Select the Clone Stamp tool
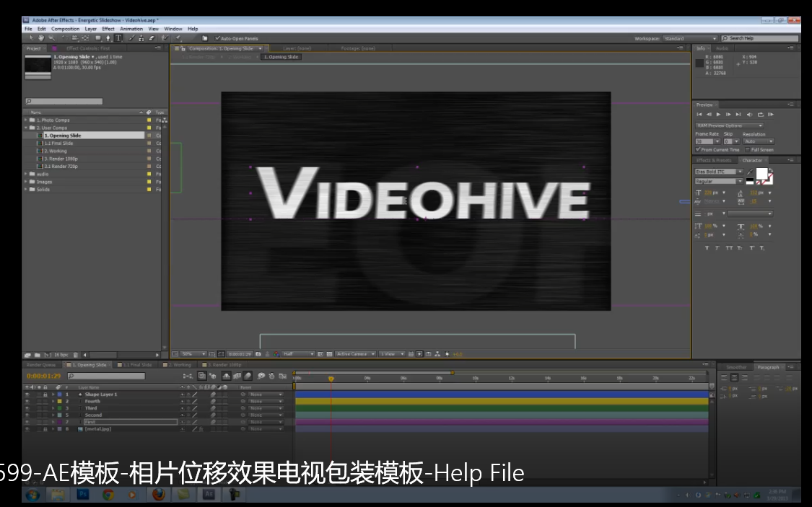Viewport: 812px width, 507px height. [x=141, y=38]
